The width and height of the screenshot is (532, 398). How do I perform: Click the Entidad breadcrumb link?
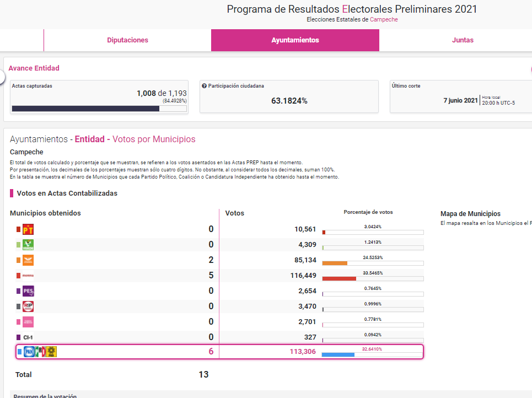[89, 139]
